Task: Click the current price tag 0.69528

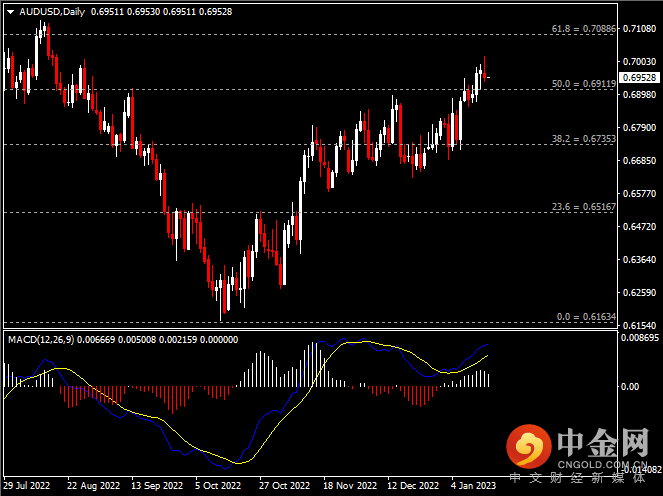Action: (x=639, y=77)
